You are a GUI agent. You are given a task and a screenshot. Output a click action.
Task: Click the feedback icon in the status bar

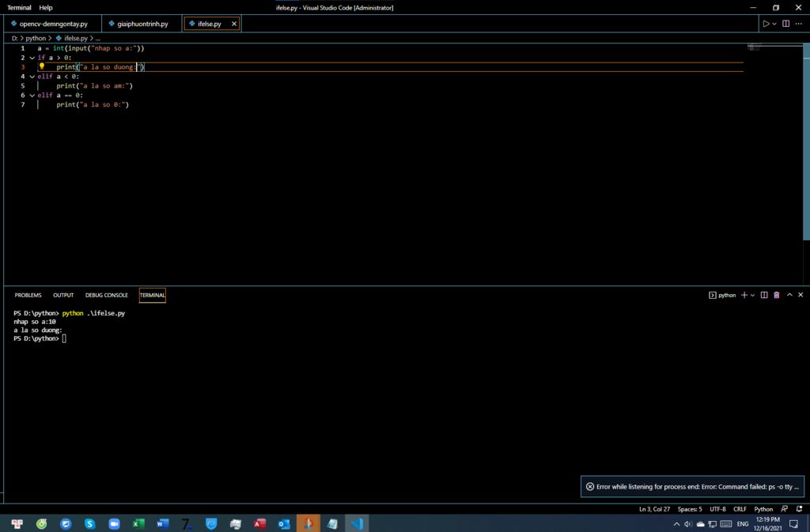coord(785,509)
